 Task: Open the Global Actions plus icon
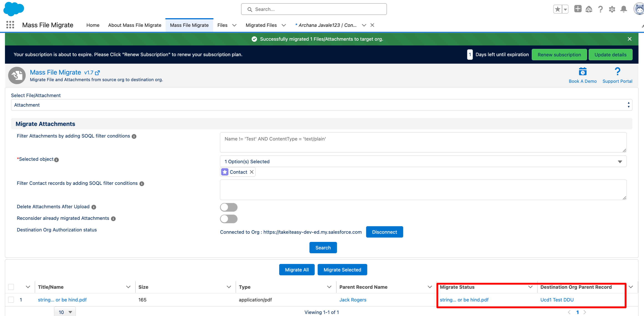[578, 9]
